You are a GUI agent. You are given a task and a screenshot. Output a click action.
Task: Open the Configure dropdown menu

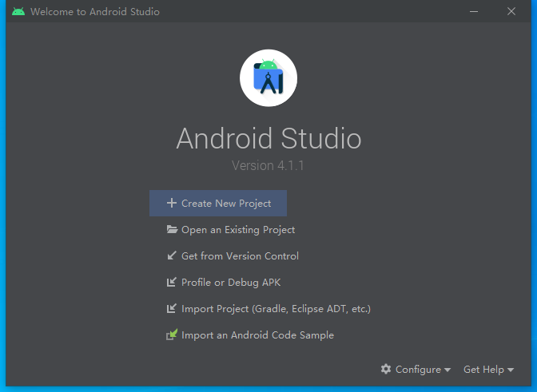tap(416, 370)
